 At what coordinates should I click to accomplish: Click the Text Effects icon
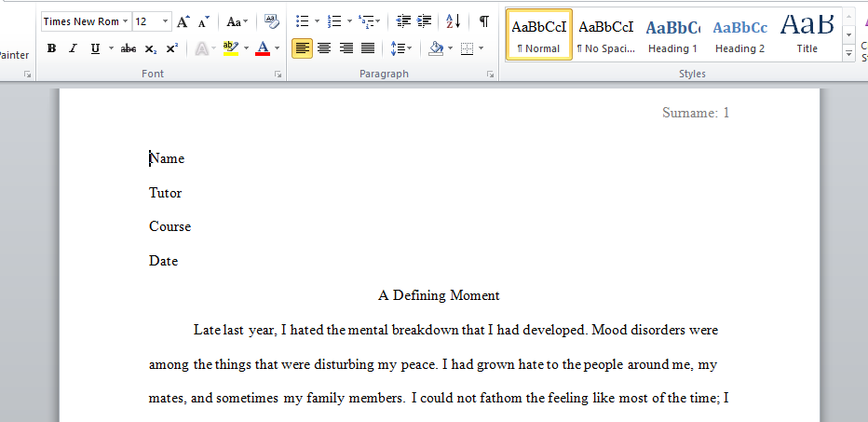tap(201, 48)
